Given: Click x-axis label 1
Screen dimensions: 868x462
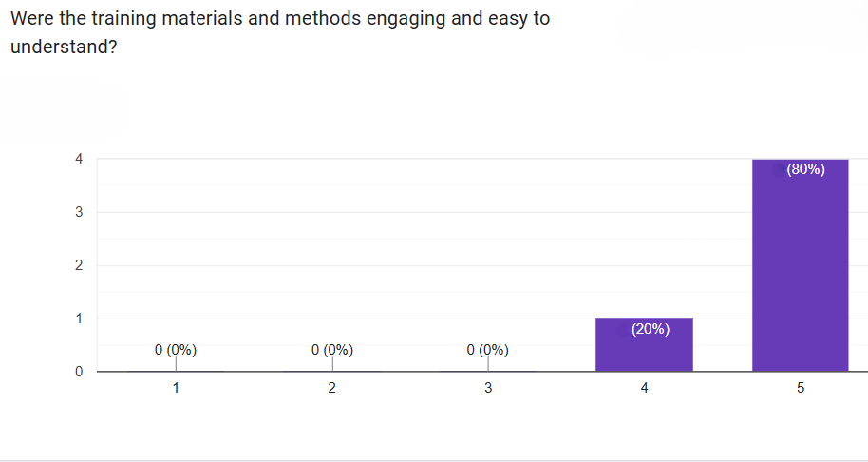Looking at the screenshot, I should [176, 388].
